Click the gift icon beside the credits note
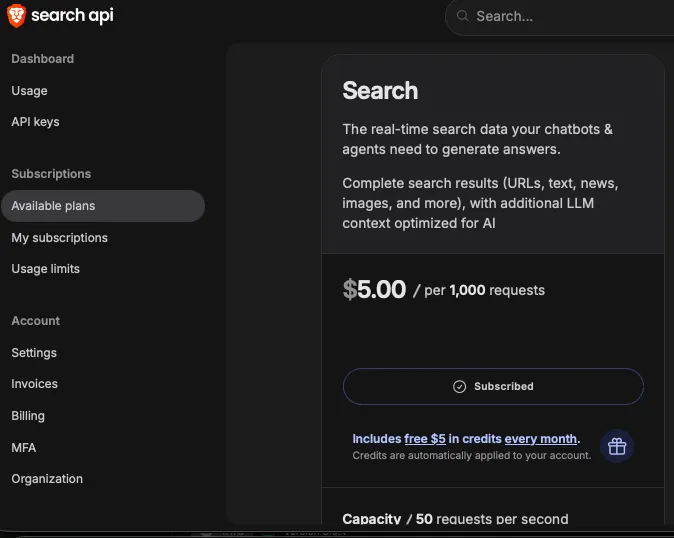 617,446
